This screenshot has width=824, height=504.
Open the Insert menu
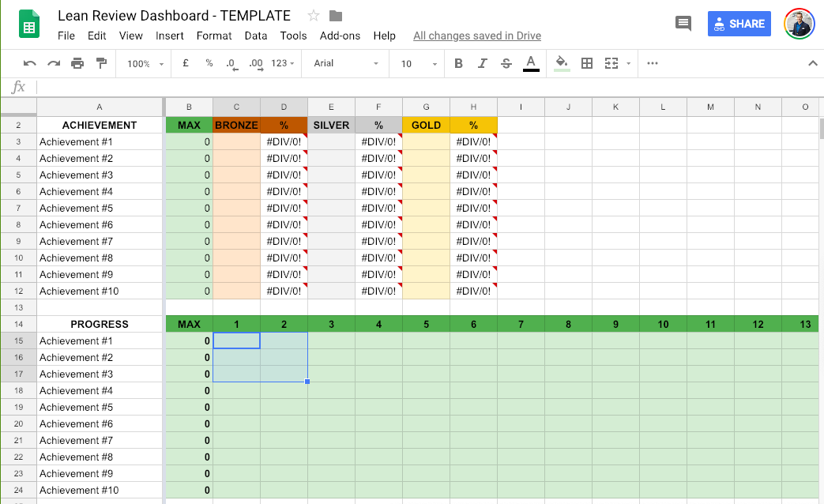(169, 36)
